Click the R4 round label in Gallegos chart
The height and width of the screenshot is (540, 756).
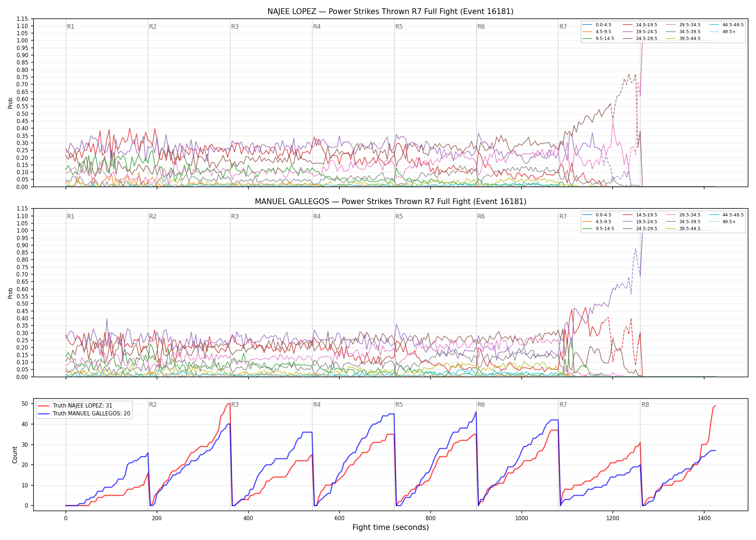tap(317, 216)
